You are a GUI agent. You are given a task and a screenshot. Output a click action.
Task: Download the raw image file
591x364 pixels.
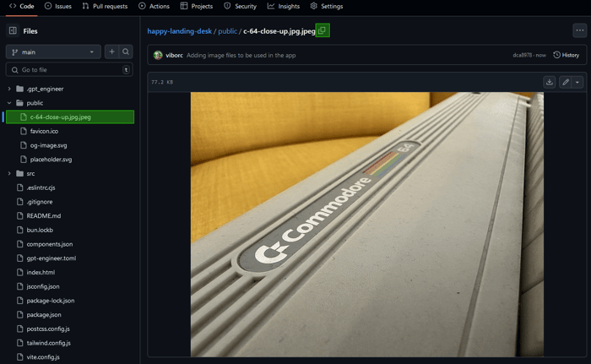click(x=550, y=82)
